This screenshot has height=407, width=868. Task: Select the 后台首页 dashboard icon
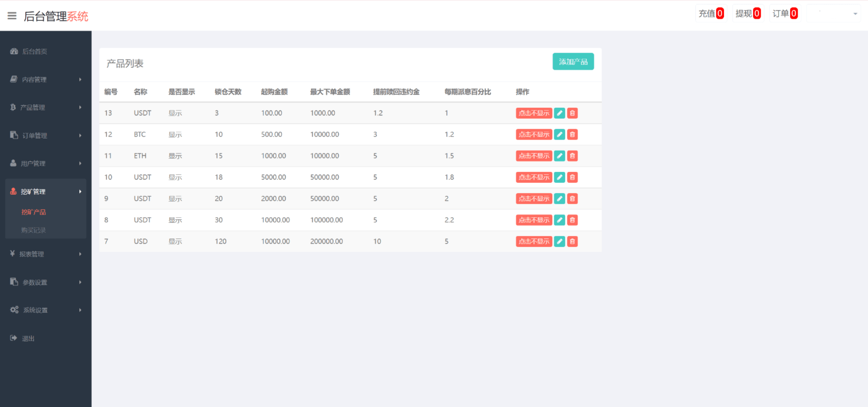(14, 51)
